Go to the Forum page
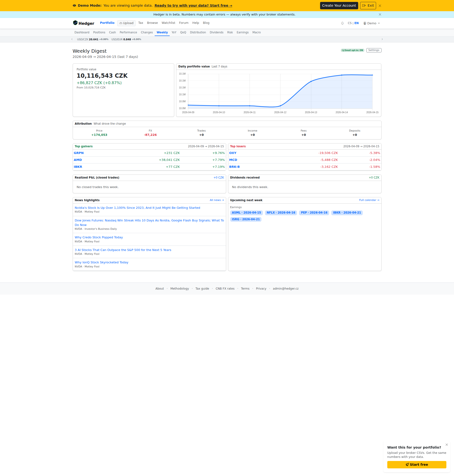The width and height of the screenshot is (454, 476). point(184,23)
